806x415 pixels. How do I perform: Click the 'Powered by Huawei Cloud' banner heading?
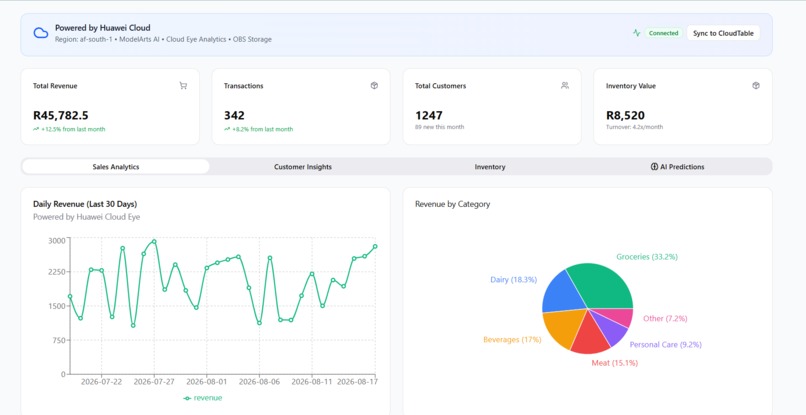pos(102,28)
